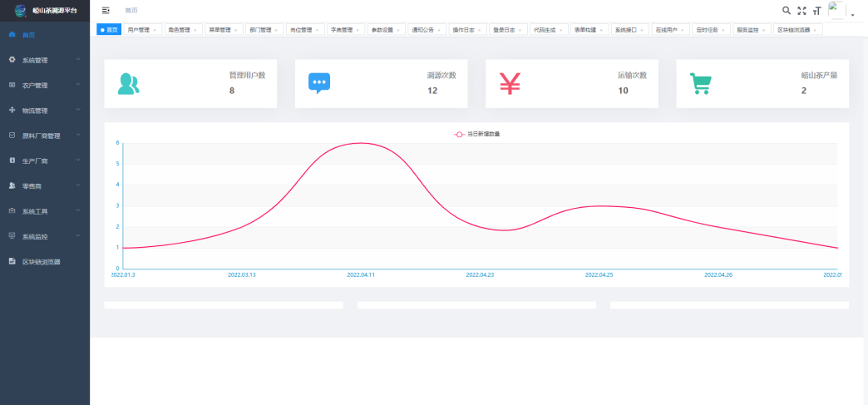This screenshot has width=868, height=405.
Task: Expand the 系统监控 sidebar menu
Action: [x=44, y=236]
